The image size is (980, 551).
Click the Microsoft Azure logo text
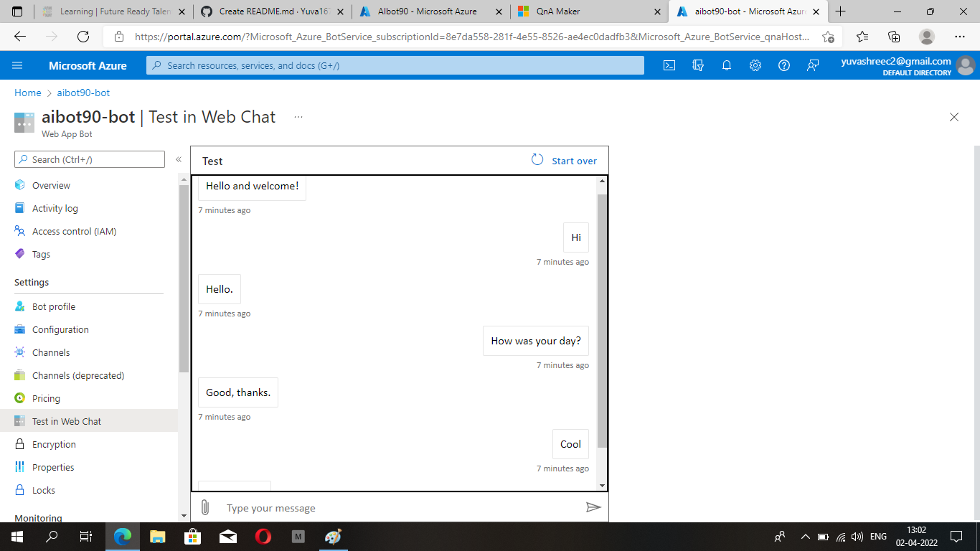point(88,65)
